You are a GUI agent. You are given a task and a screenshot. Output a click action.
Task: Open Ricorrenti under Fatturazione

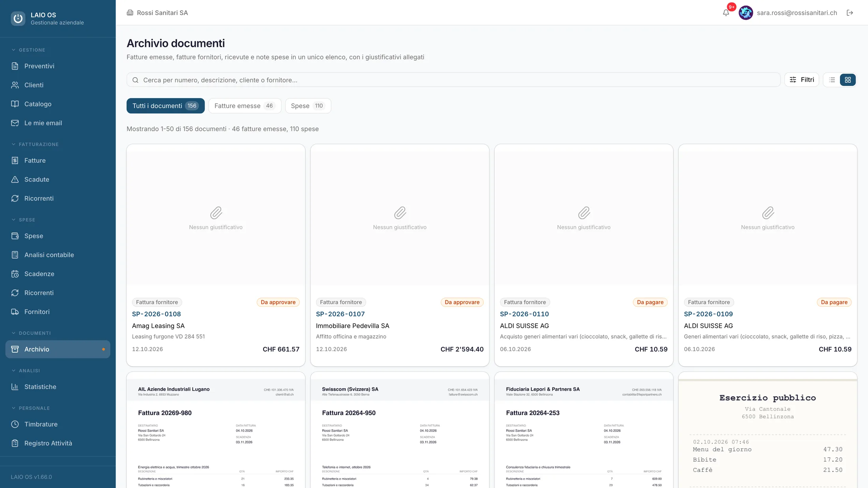tap(58, 198)
